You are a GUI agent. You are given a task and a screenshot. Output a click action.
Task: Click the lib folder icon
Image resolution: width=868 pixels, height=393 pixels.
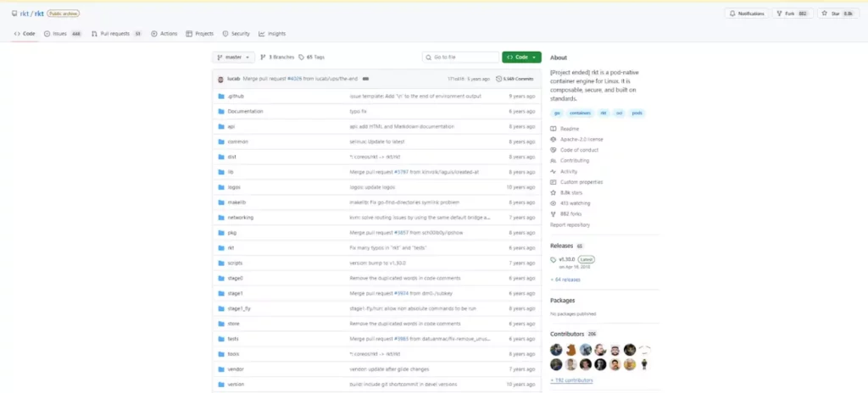[221, 172]
